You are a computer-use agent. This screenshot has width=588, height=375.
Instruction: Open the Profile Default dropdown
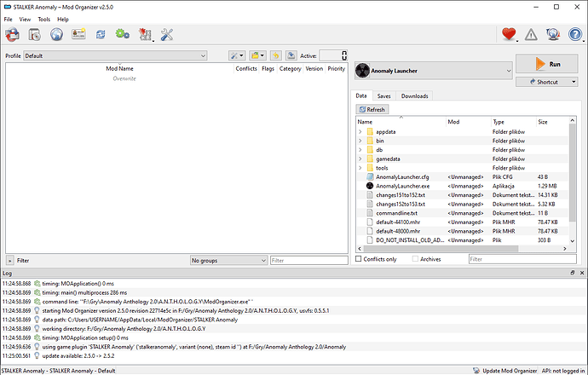(116, 56)
